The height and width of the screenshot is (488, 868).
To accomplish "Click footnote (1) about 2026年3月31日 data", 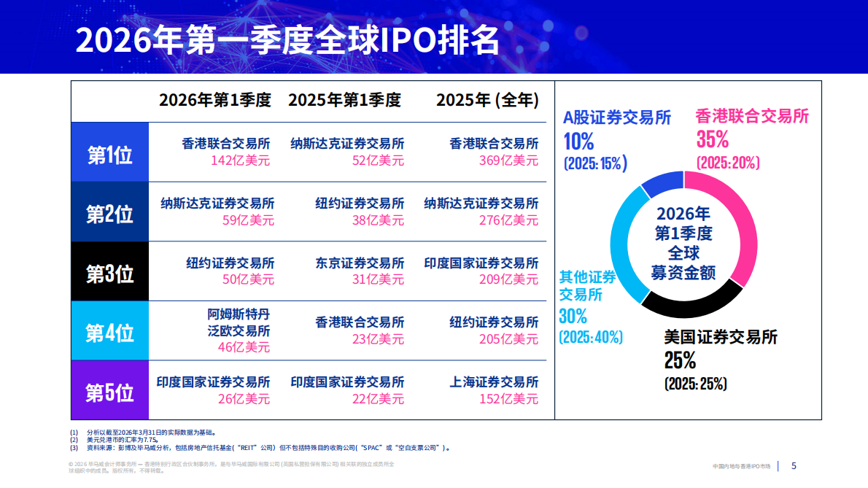I will (x=144, y=433).
